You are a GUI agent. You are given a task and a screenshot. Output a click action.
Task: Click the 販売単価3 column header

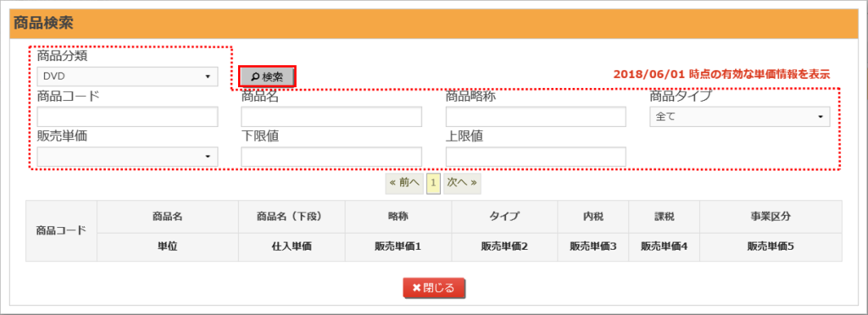(x=593, y=247)
